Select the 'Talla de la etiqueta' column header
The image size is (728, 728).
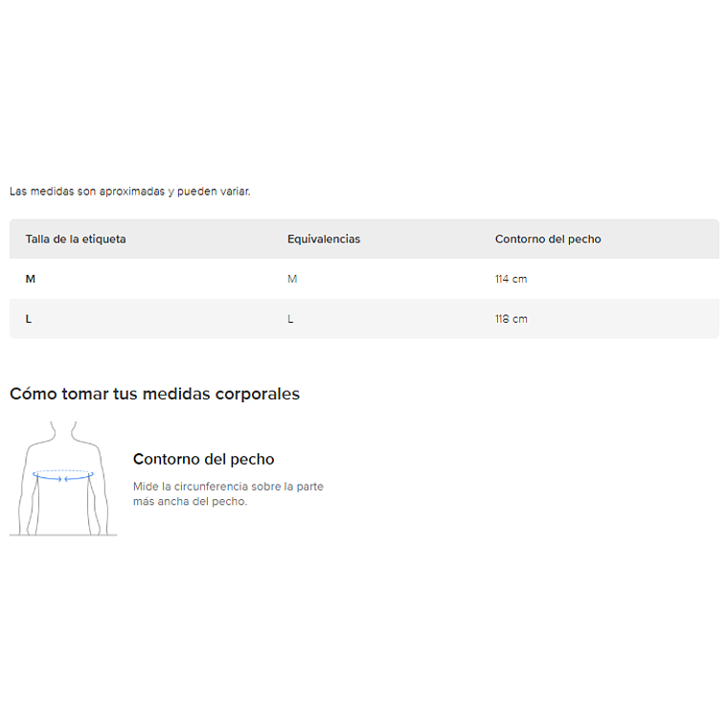pos(76,239)
